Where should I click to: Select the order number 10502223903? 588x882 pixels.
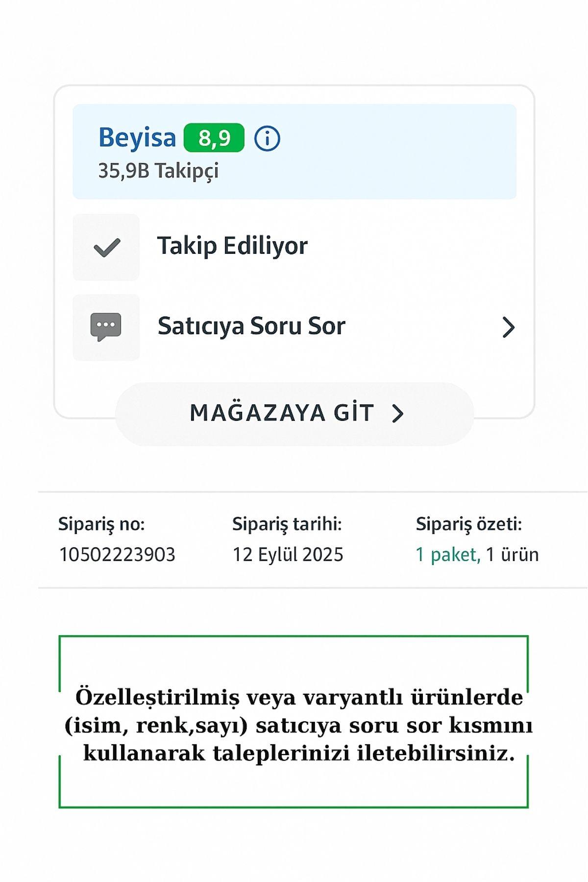click(x=117, y=555)
